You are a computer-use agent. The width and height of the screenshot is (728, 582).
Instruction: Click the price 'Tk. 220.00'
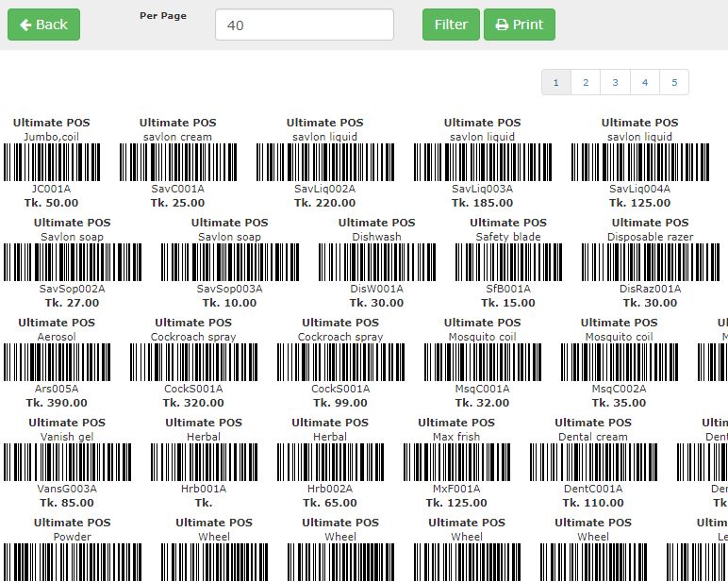pyautogui.click(x=325, y=203)
